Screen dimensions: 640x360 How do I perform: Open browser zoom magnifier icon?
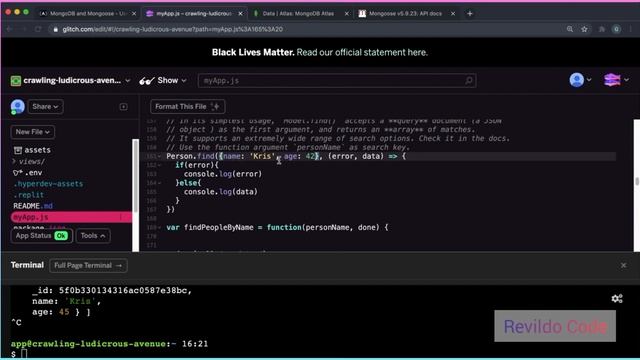tap(570, 29)
